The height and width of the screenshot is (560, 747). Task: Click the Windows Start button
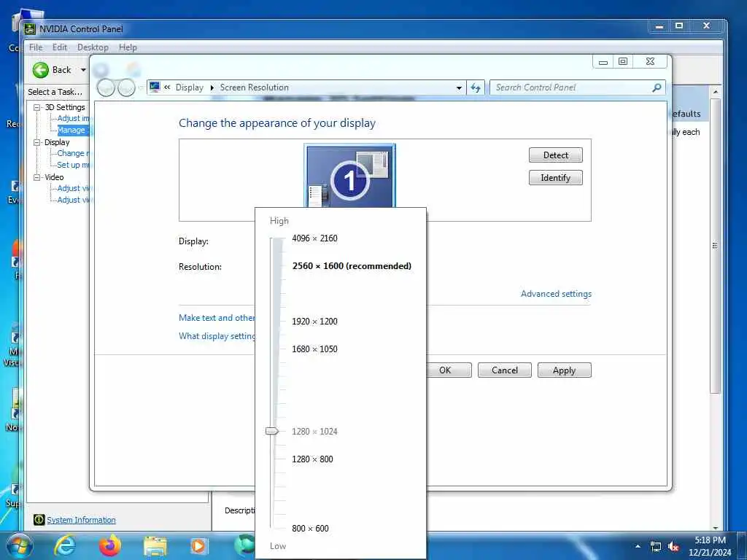20,545
